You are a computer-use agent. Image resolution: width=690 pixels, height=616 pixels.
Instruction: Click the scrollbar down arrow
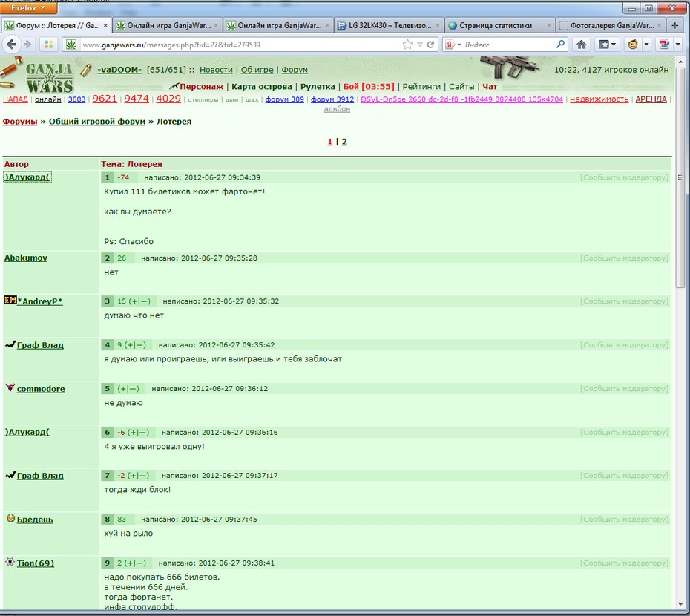tap(680, 605)
